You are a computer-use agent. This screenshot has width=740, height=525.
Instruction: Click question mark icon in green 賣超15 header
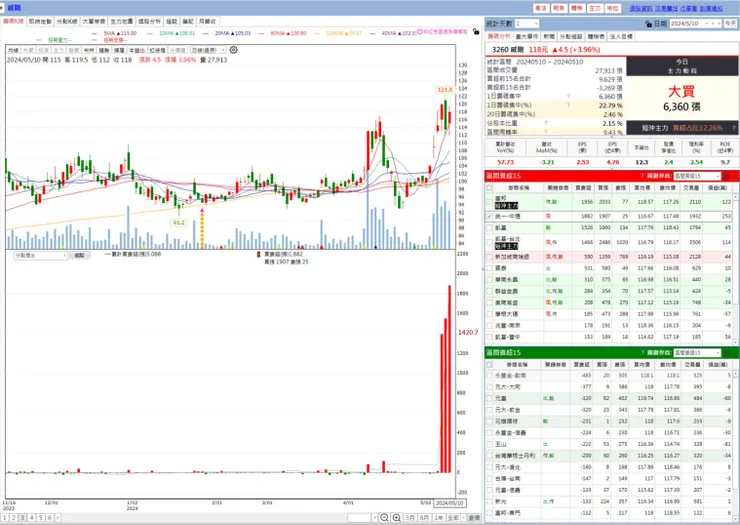tap(642, 353)
